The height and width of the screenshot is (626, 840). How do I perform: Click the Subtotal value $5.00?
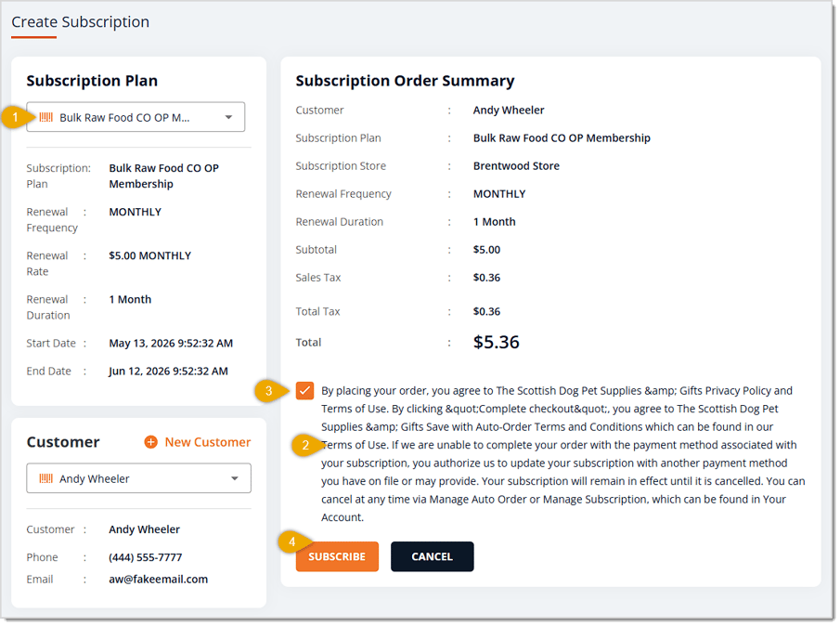(x=486, y=250)
